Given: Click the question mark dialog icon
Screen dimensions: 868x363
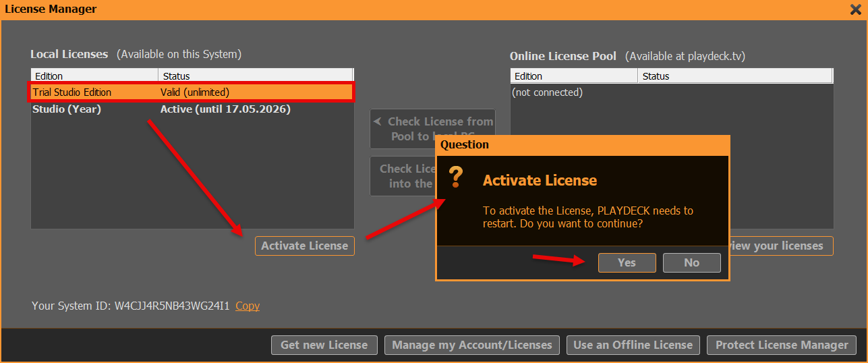Looking at the screenshot, I should 457,177.
